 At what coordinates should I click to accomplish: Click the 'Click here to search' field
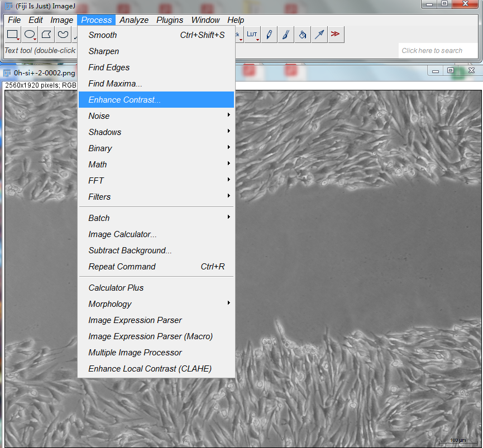click(x=438, y=50)
